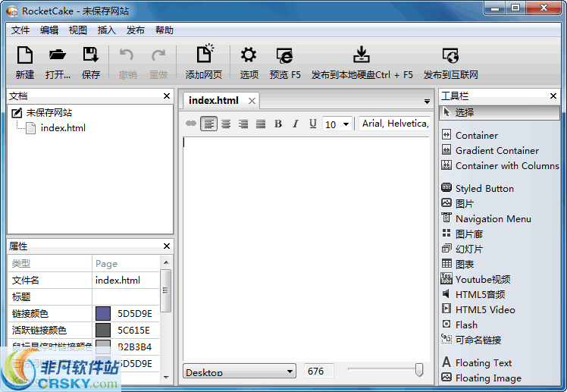Viewport: 567px width, 392px height.
Task: Toggle right text alignment
Action: [243, 124]
